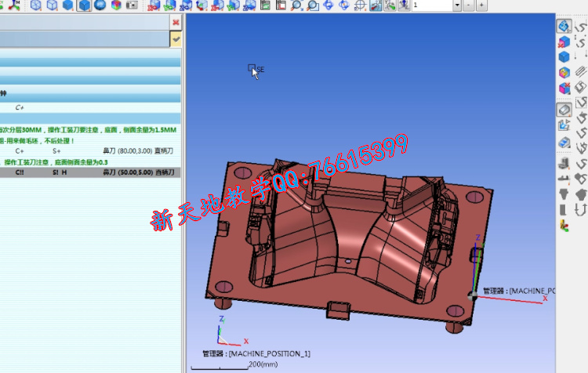
Task: Close the left panel with red X
Action: point(176,22)
